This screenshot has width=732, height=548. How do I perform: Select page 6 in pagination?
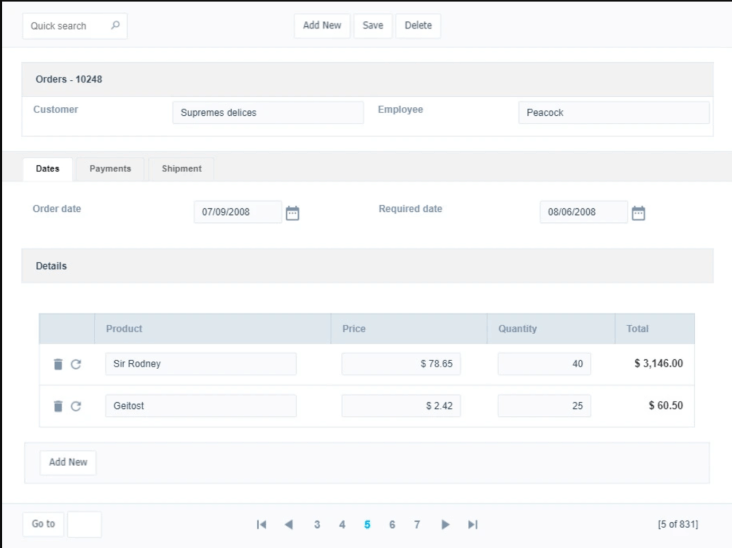pos(392,524)
